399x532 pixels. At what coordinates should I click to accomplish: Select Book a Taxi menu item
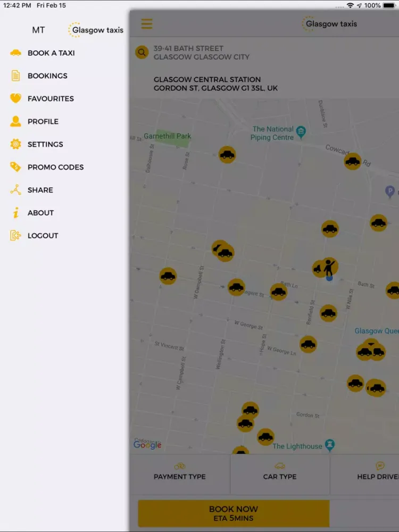coord(51,53)
